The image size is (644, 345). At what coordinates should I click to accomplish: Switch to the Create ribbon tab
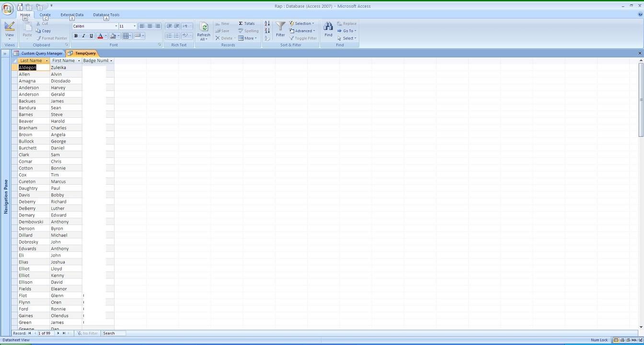tap(45, 15)
